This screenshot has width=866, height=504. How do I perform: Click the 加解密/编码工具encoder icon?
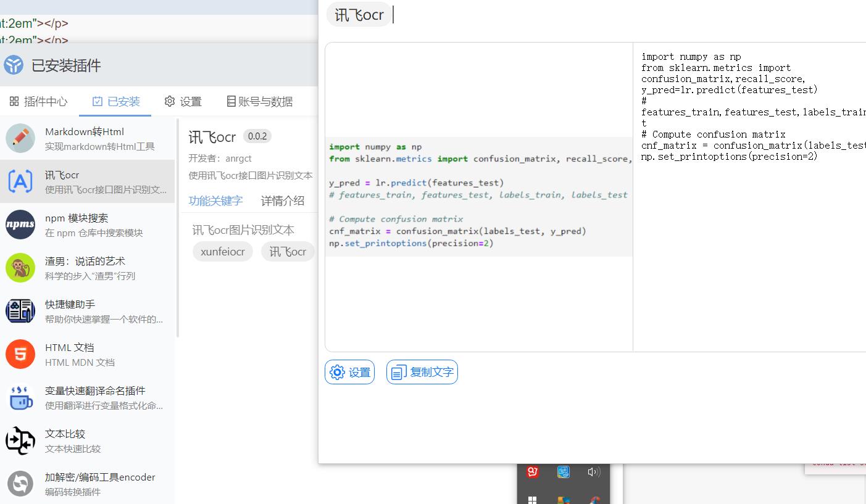tap(20, 484)
